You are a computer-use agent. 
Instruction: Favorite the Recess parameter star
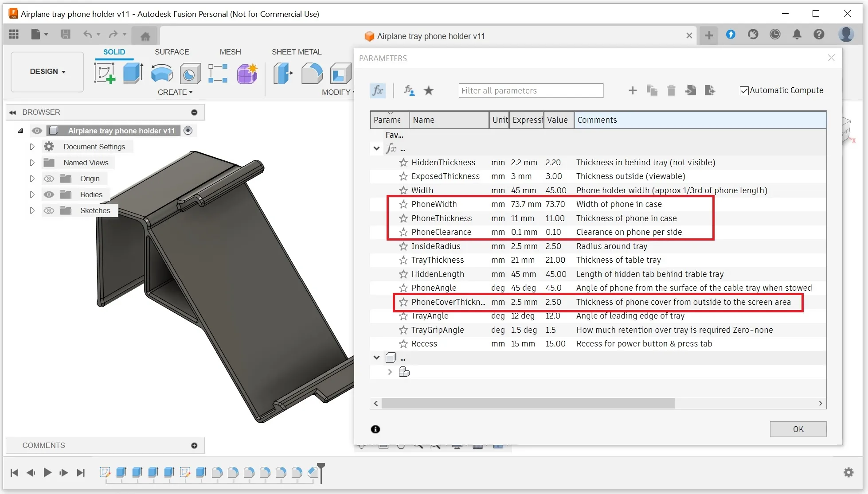403,344
